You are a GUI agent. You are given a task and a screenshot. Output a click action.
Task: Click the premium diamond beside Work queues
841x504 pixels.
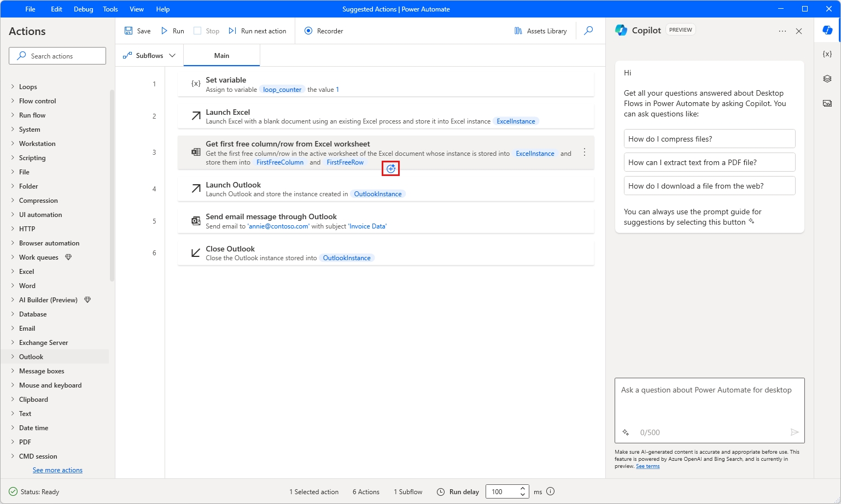pos(68,257)
